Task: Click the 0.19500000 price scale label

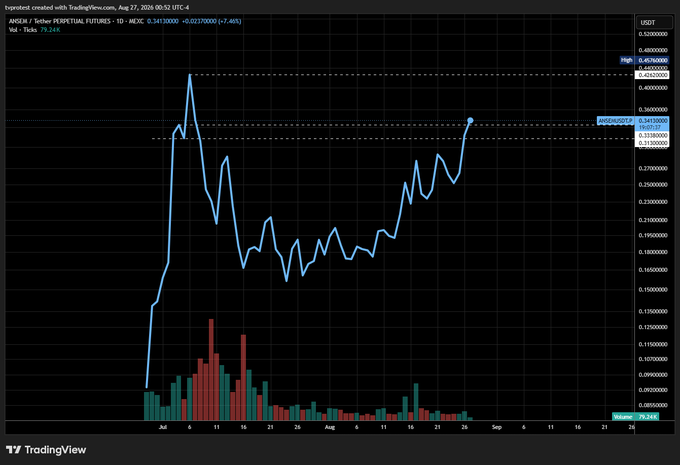Action: (x=653, y=235)
